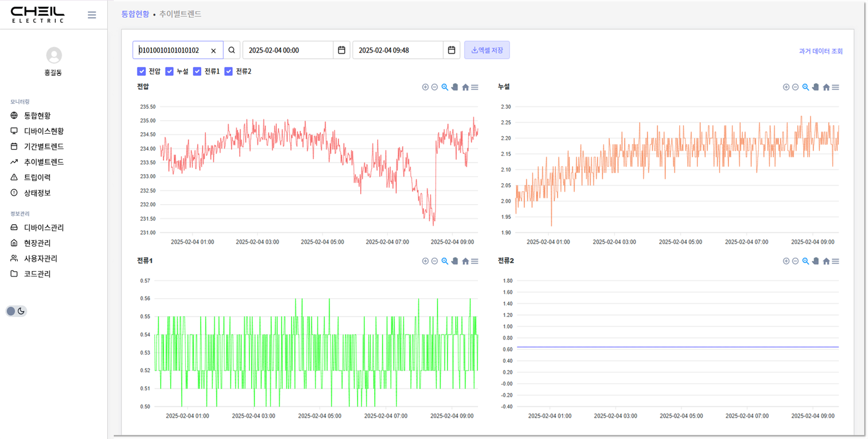Click the hamburger menu icon beside the logo
The image size is (868, 439).
(91, 15)
